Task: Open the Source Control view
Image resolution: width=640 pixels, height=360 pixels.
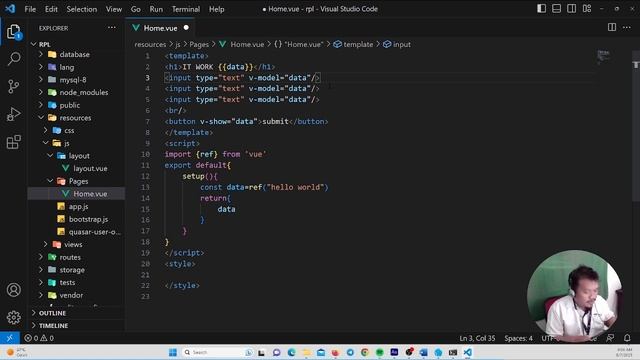Action: pyautogui.click(x=13, y=87)
